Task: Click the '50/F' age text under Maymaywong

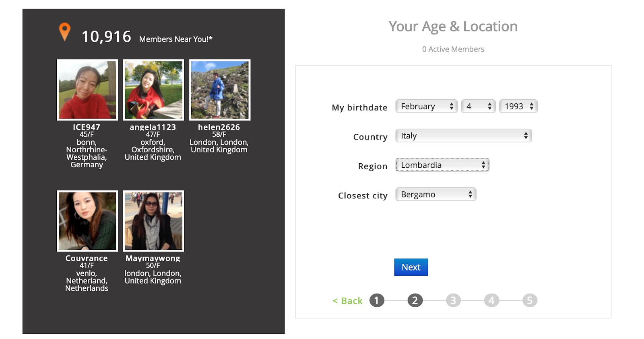Action: click(153, 265)
